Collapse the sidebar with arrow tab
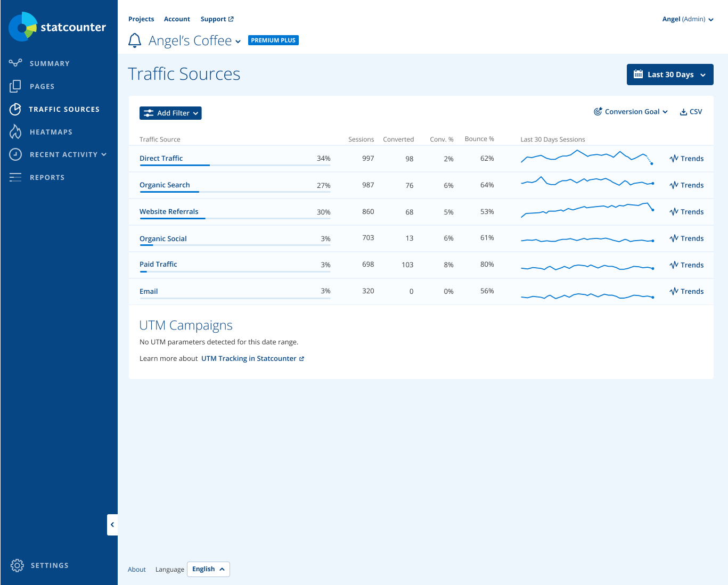Viewport: 728px width, 585px height. (112, 525)
